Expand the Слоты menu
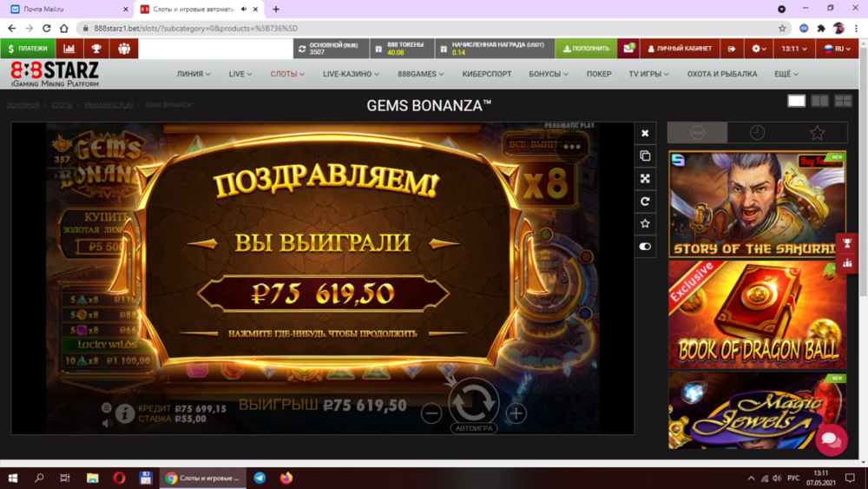868x489 pixels. 287,74
